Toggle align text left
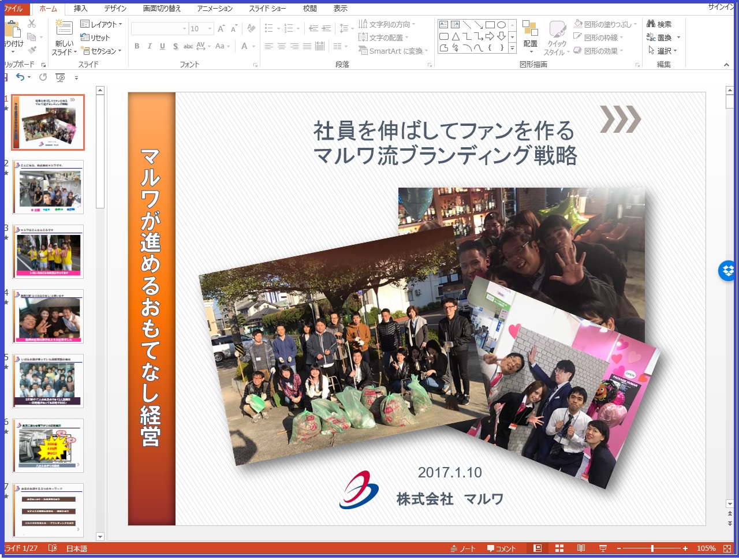The image size is (739, 560). [268, 46]
